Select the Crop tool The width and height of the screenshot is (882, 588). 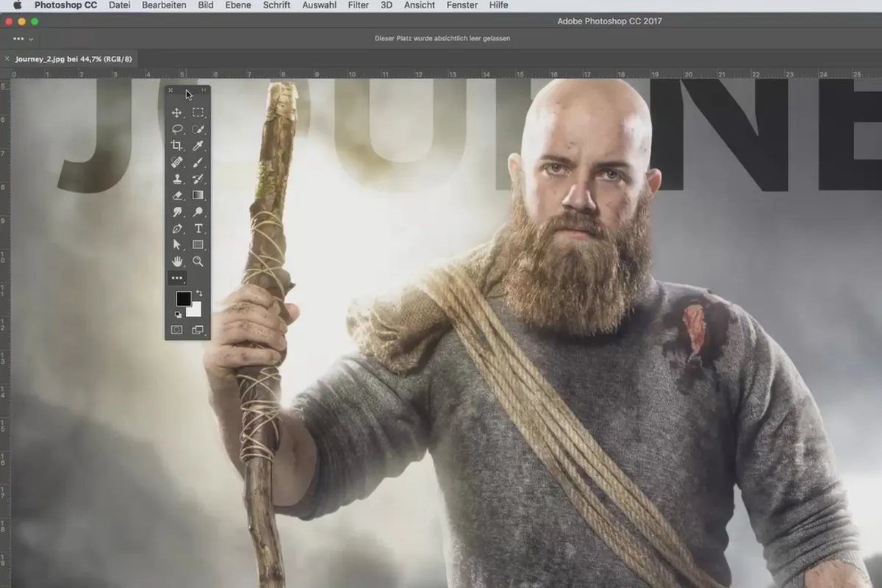176,146
